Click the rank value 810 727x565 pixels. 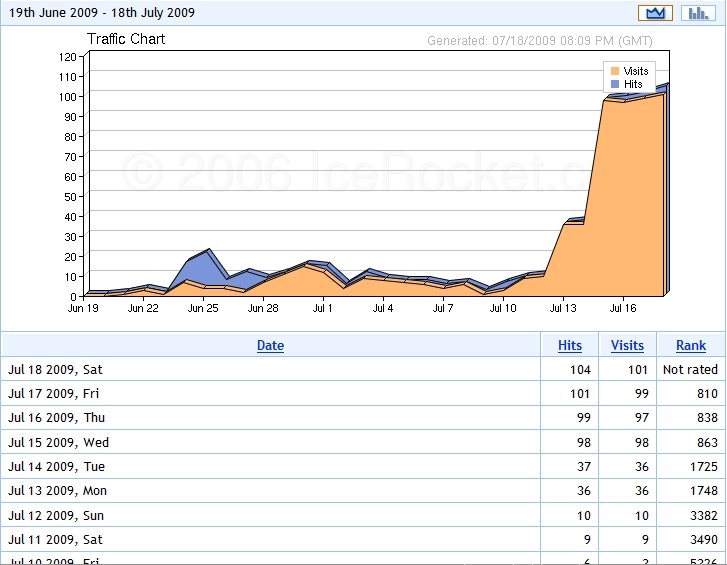(708, 394)
